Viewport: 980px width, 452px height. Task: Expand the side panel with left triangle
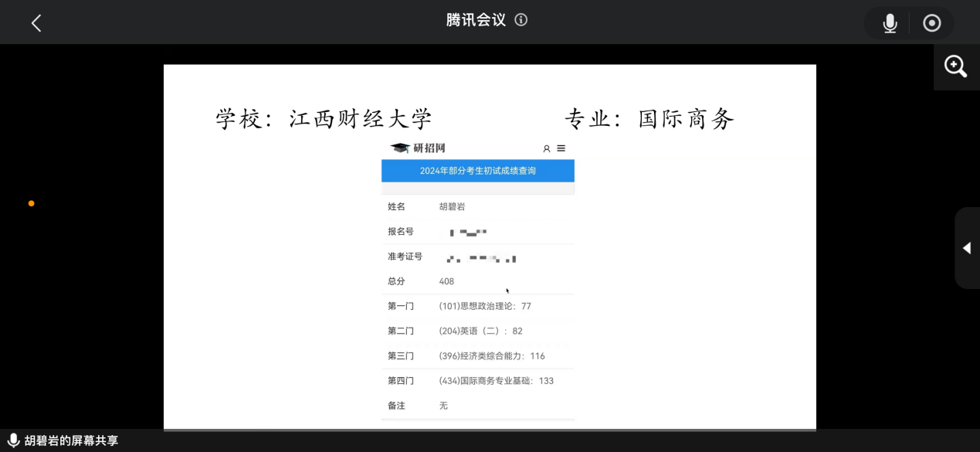click(967, 248)
